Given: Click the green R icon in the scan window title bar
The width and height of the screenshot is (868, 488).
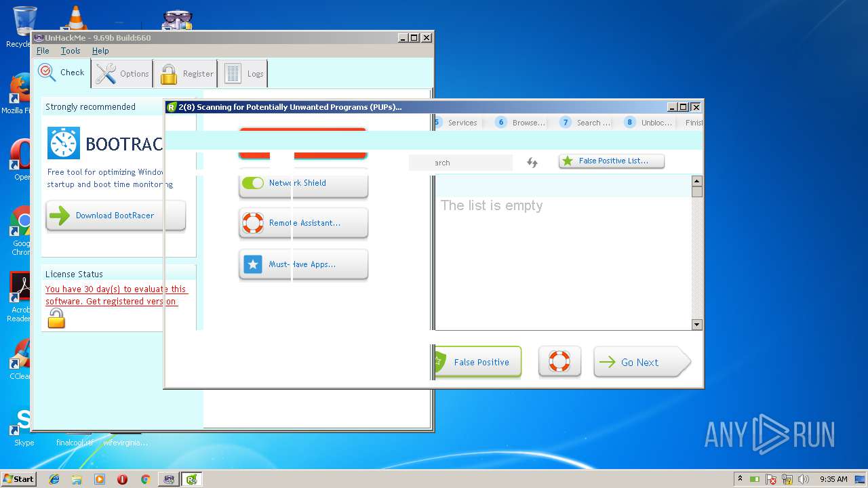Looking at the screenshot, I should (172, 107).
